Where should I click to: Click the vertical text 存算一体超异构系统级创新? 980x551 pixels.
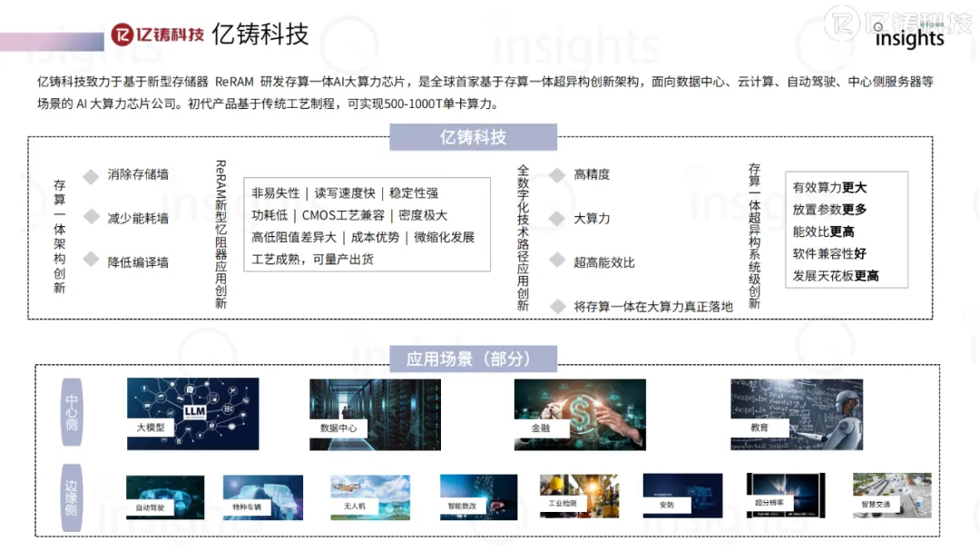coord(754,236)
